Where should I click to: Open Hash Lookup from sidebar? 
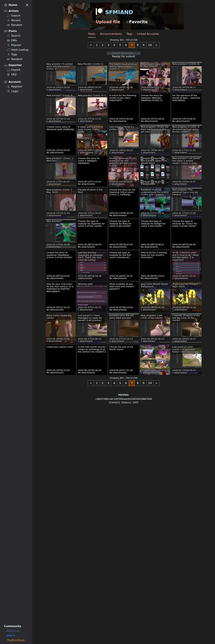pyautogui.click(x=20, y=50)
